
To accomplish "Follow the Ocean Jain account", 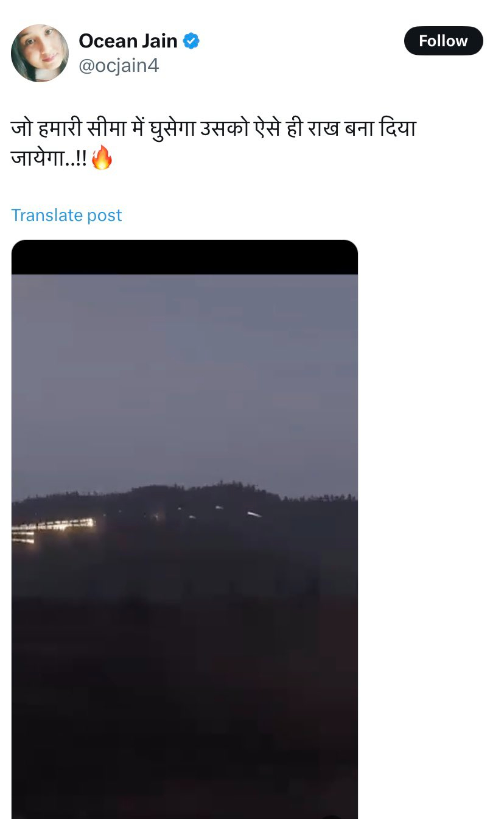I will click(443, 41).
